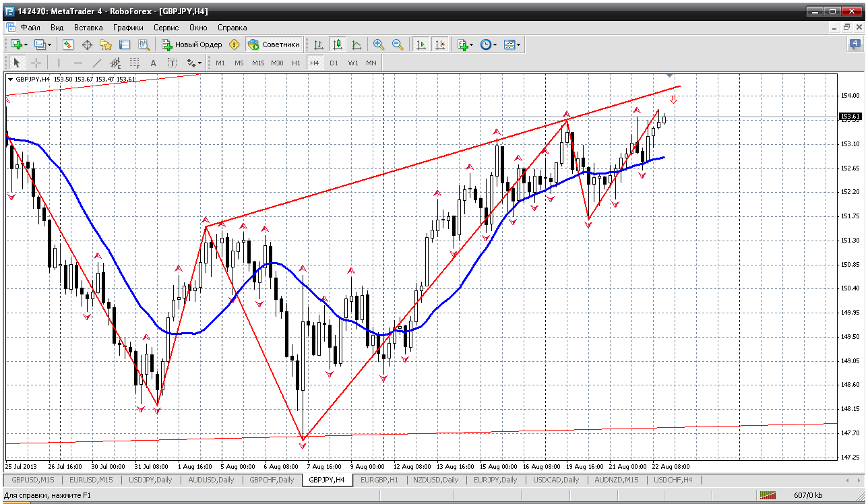Toggle chart shift
Viewport: 868px width, 504px height.
pos(440,44)
